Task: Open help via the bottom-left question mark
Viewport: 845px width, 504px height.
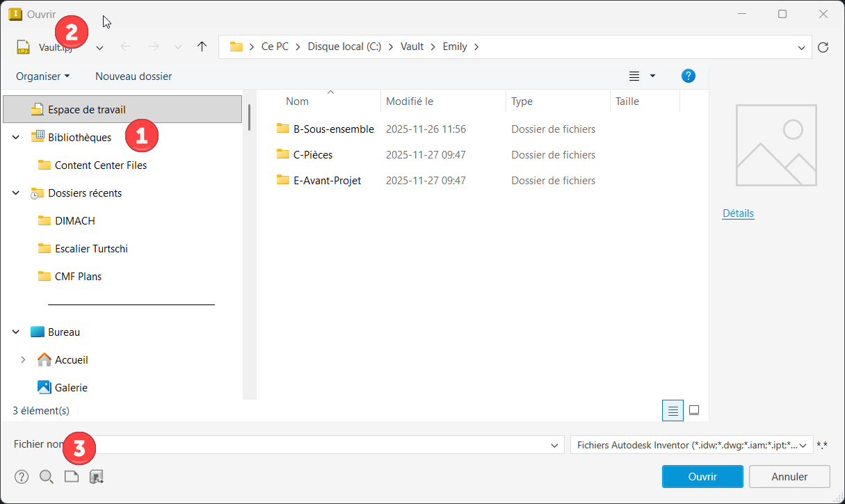Action: (22, 477)
